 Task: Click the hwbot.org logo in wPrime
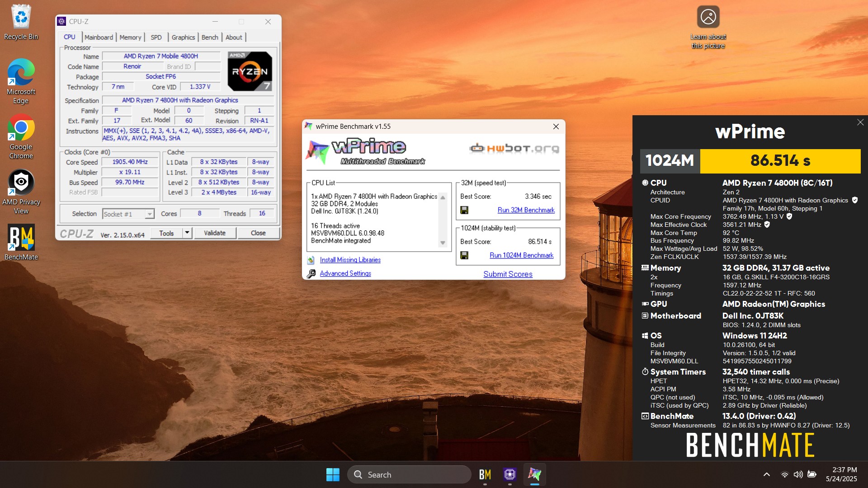[514, 148]
